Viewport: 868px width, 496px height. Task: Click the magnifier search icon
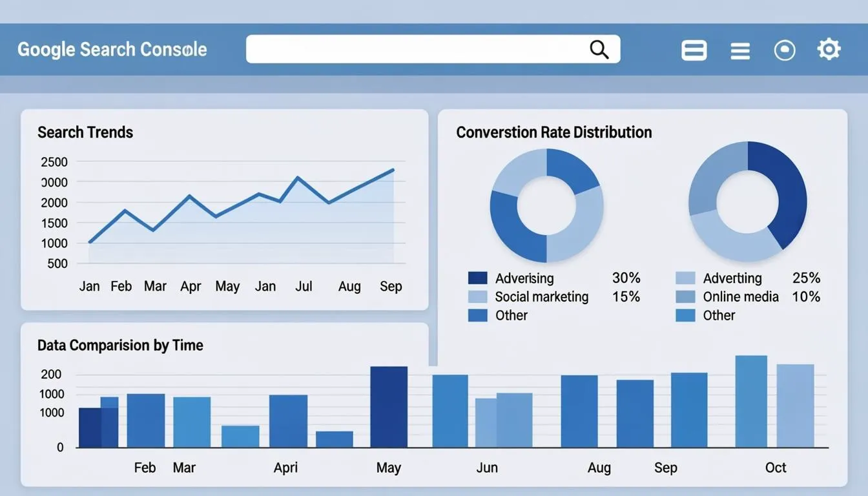(599, 49)
